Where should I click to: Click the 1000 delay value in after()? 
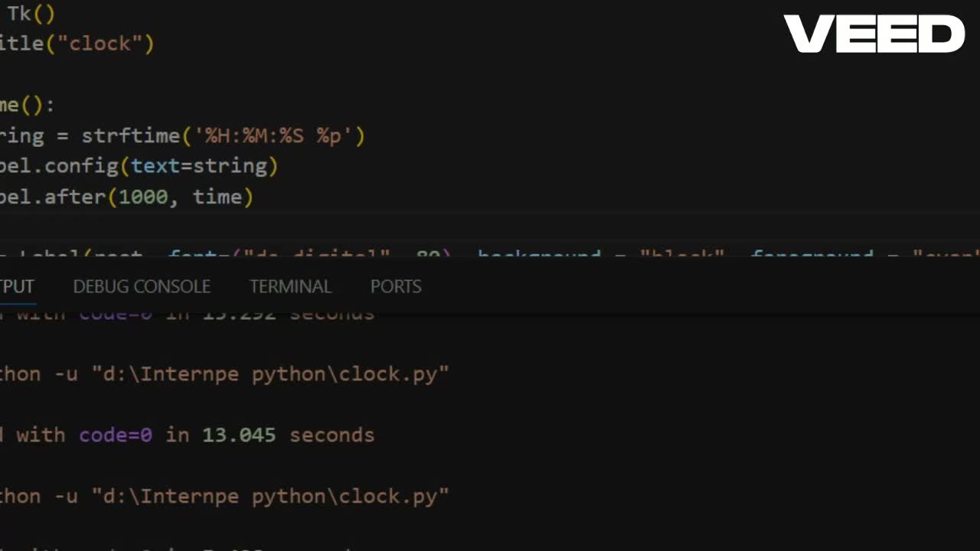[142, 197]
